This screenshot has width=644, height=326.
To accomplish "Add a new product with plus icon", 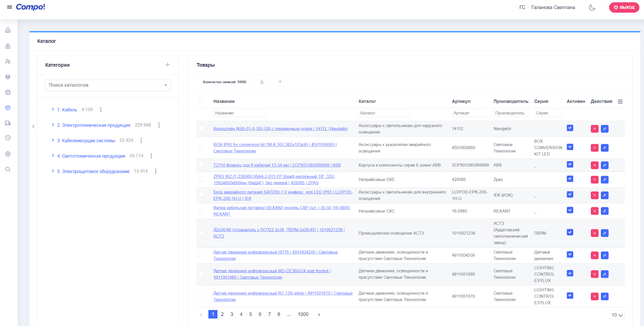I will 280,82.
